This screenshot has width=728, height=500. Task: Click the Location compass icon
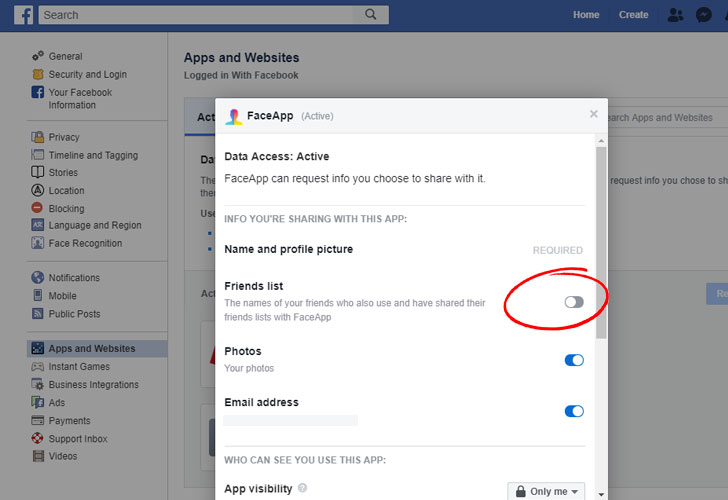pos(38,190)
